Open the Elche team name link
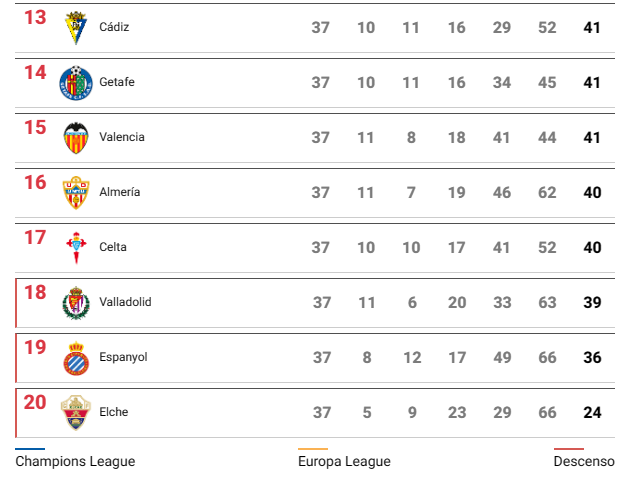 pyautogui.click(x=114, y=412)
